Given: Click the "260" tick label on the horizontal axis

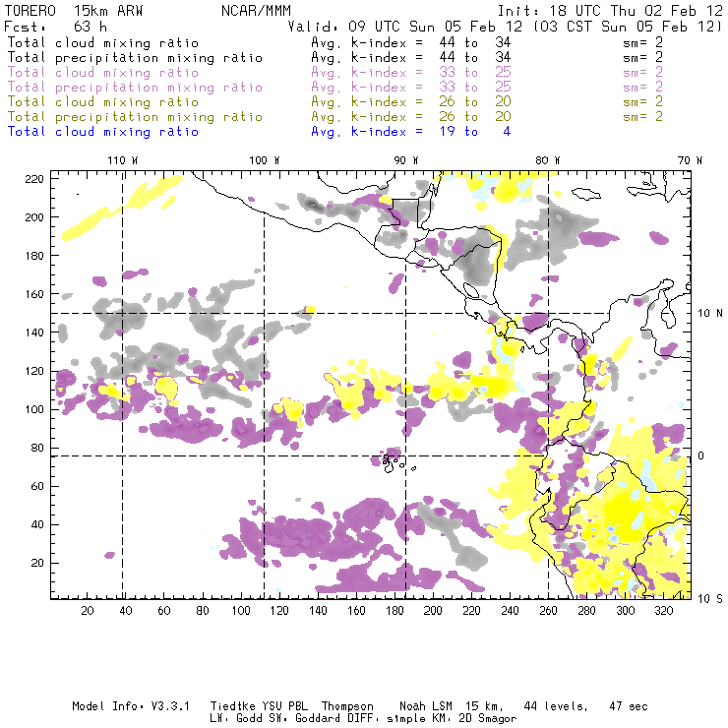Looking at the screenshot, I should [548, 611].
